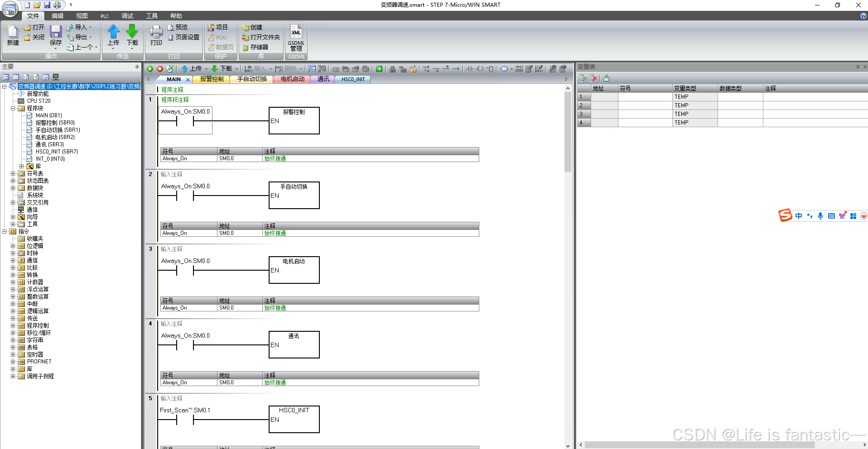Viewport: 868px width, 449px height.
Task: Expand the 符号表 tree node
Action: click(13, 173)
